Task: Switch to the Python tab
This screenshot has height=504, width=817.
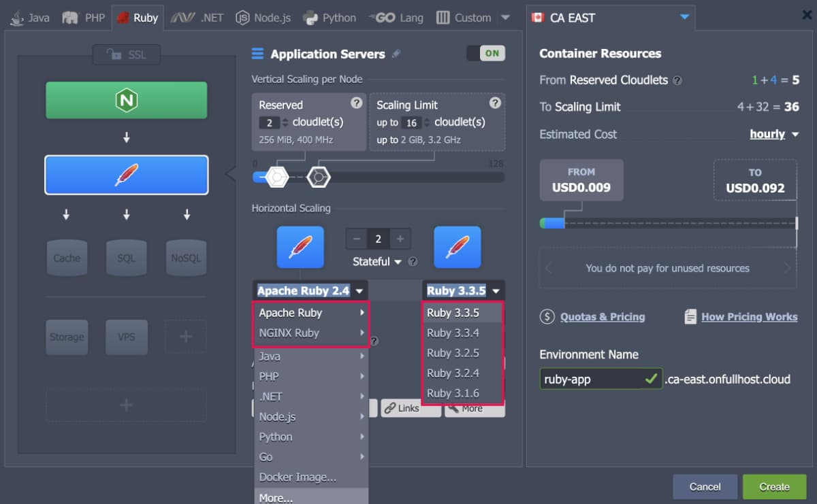Action: click(330, 18)
